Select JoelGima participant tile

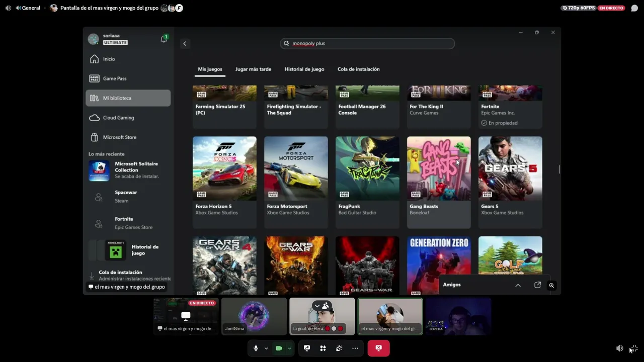click(254, 316)
